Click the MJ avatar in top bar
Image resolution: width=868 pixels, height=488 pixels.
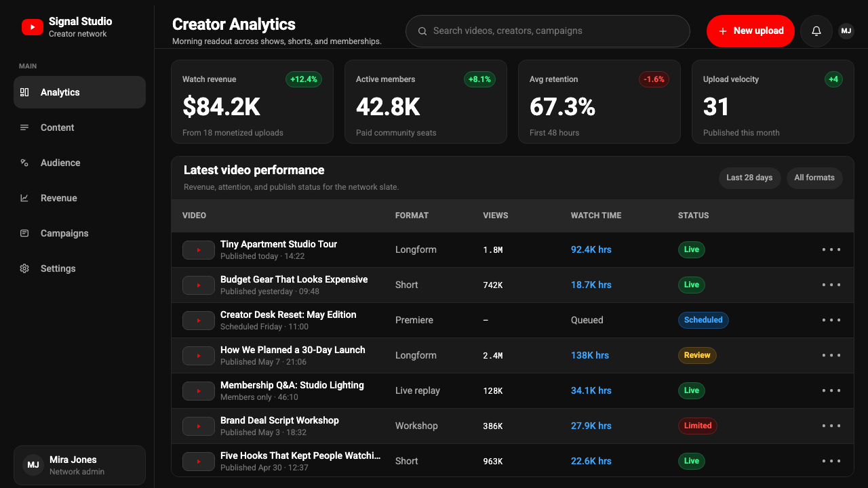[846, 31]
